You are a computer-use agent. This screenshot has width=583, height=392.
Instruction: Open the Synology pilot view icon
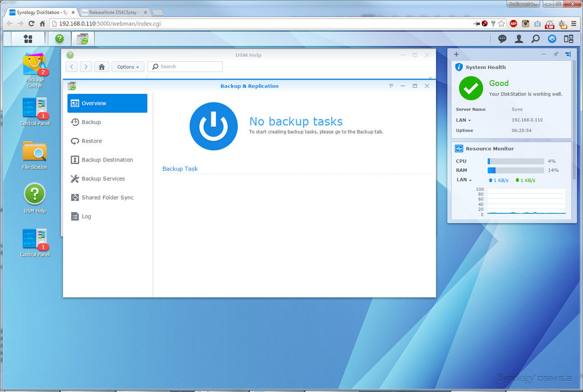point(552,39)
